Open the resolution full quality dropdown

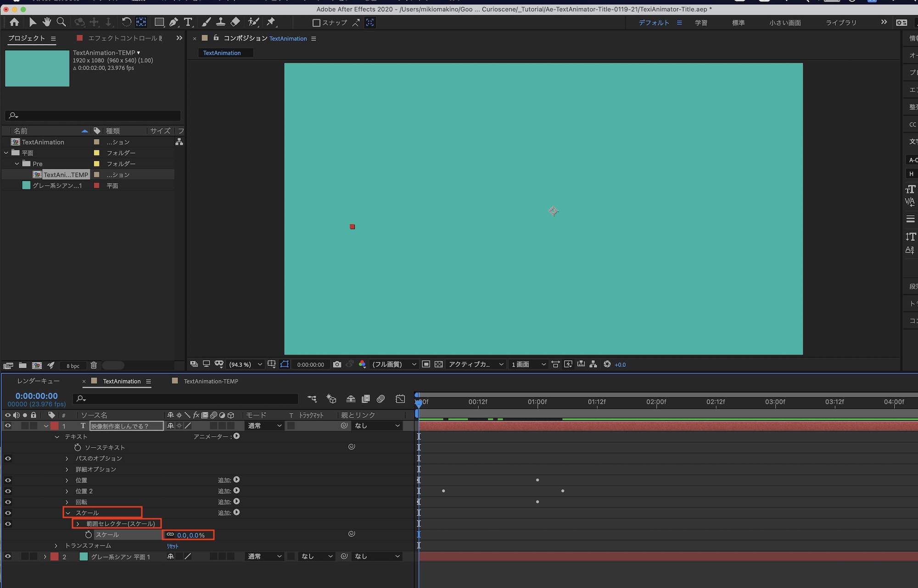point(394,364)
